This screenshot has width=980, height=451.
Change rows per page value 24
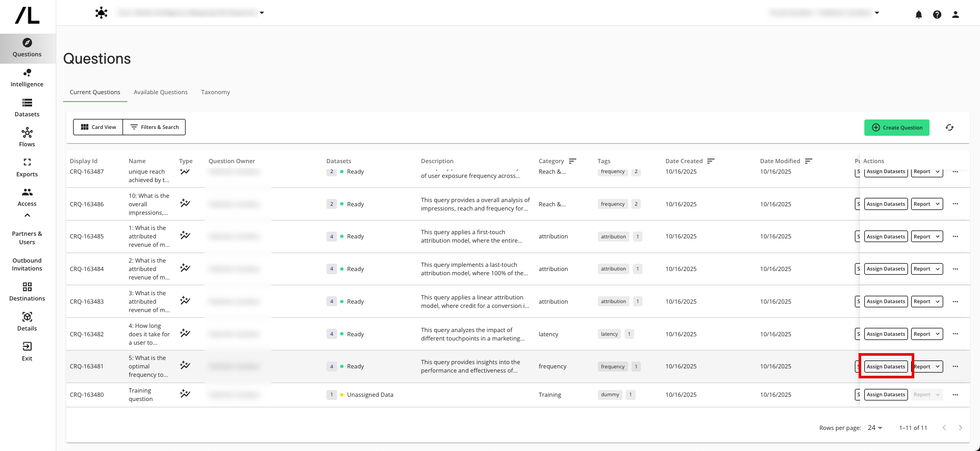875,428
